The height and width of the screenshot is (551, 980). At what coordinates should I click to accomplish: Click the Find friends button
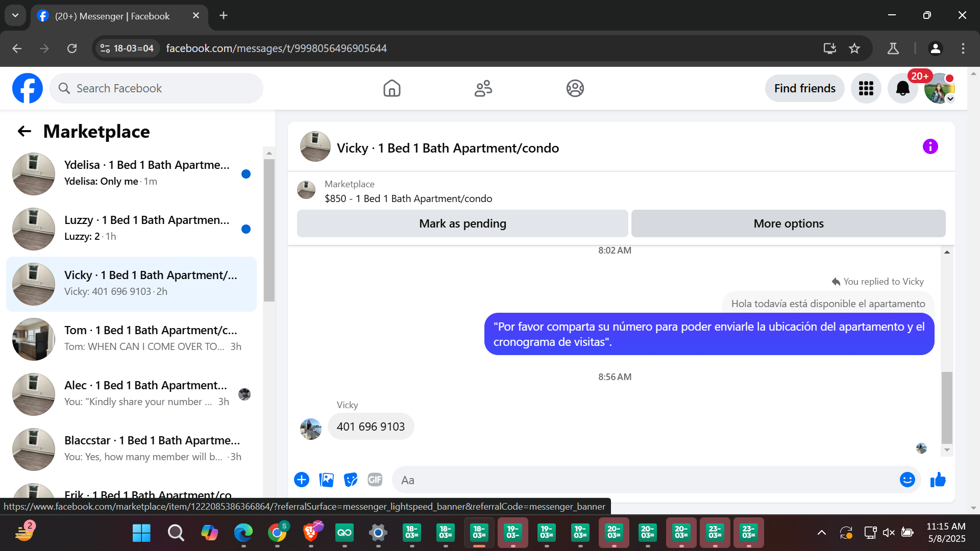[804, 88]
